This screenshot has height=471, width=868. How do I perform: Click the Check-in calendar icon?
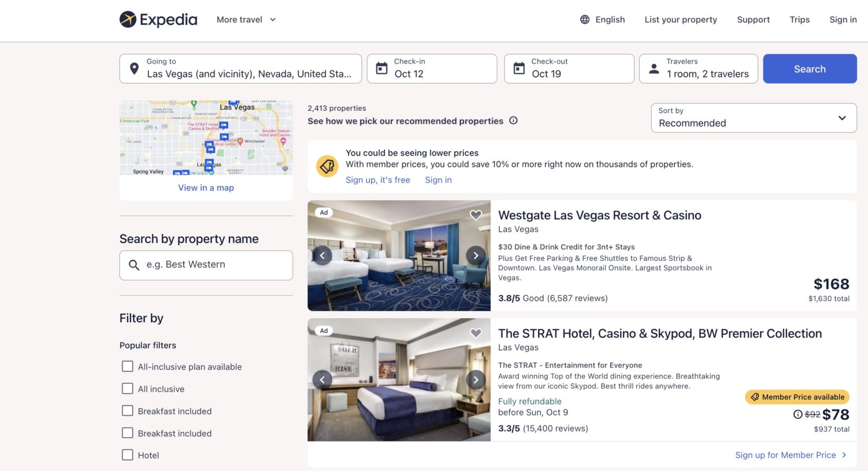381,67
